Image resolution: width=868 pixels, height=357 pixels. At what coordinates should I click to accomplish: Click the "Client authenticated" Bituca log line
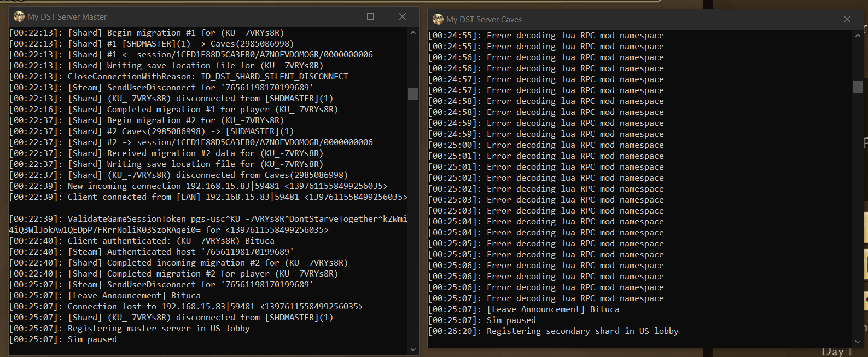[x=171, y=241]
